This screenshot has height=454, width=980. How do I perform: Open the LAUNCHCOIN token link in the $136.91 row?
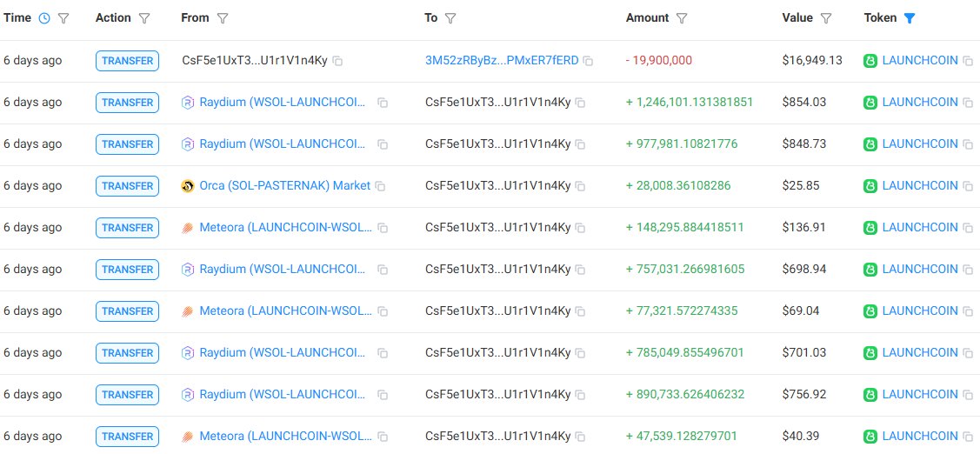click(920, 228)
